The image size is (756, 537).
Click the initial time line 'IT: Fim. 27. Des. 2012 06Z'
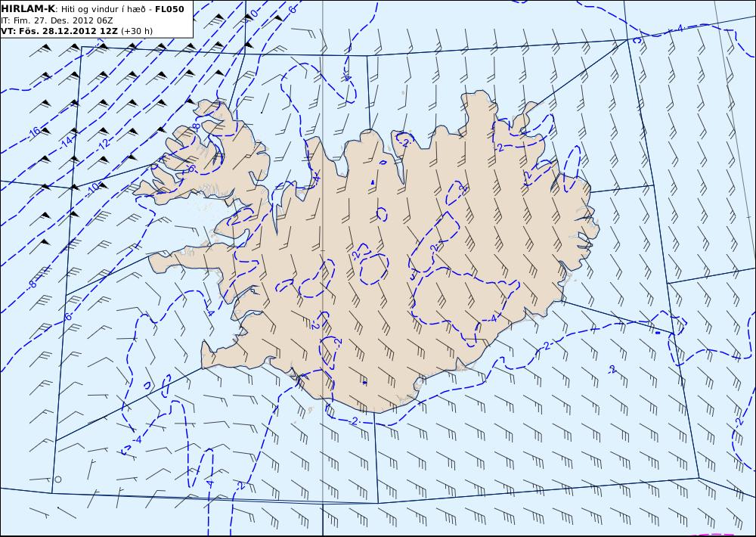point(57,20)
